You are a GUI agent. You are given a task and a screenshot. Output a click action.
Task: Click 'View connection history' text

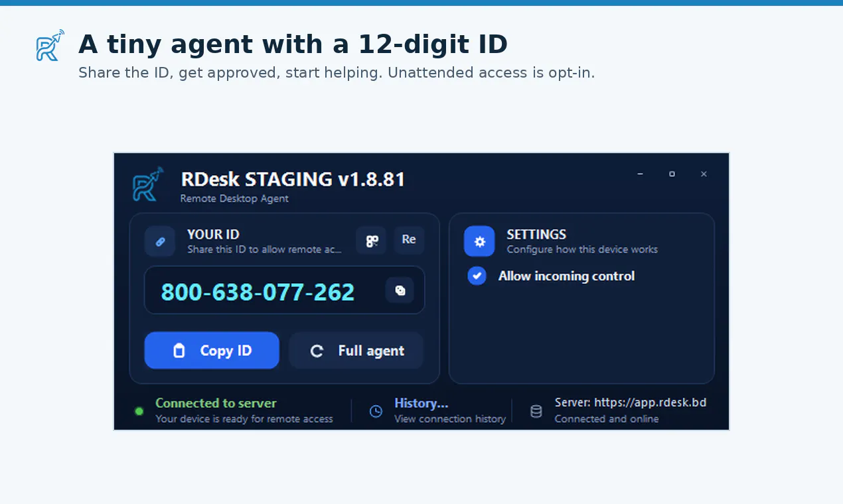450,418
